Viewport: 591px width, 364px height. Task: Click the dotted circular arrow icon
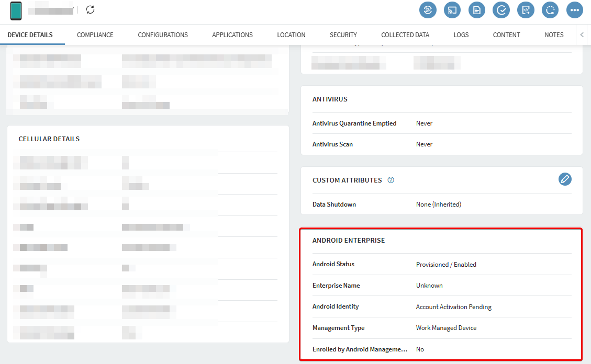coord(550,10)
